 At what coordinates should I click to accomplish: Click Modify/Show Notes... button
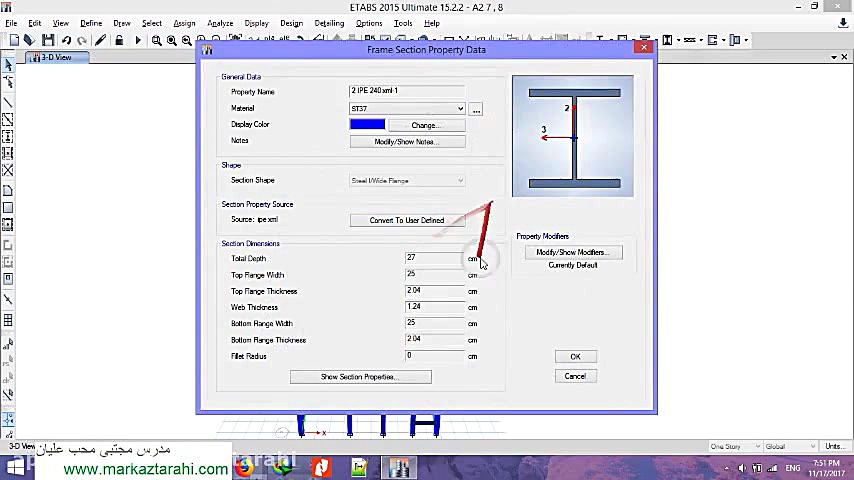[x=407, y=142]
